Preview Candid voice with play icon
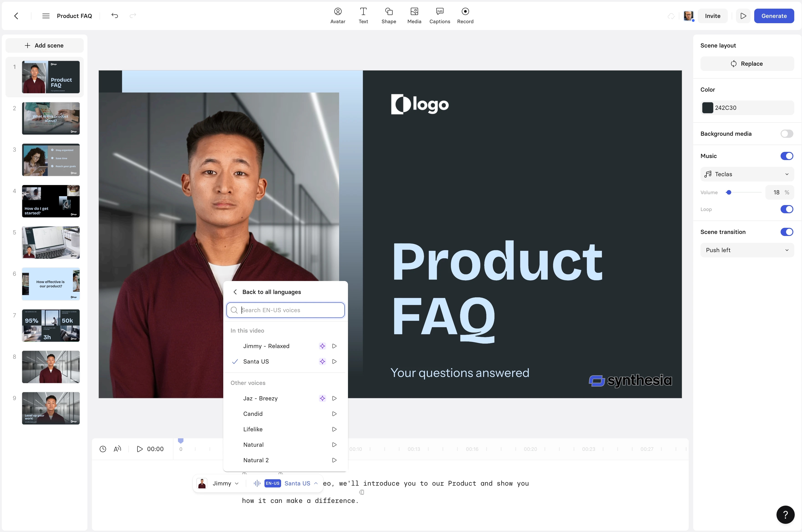 click(334, 414)
